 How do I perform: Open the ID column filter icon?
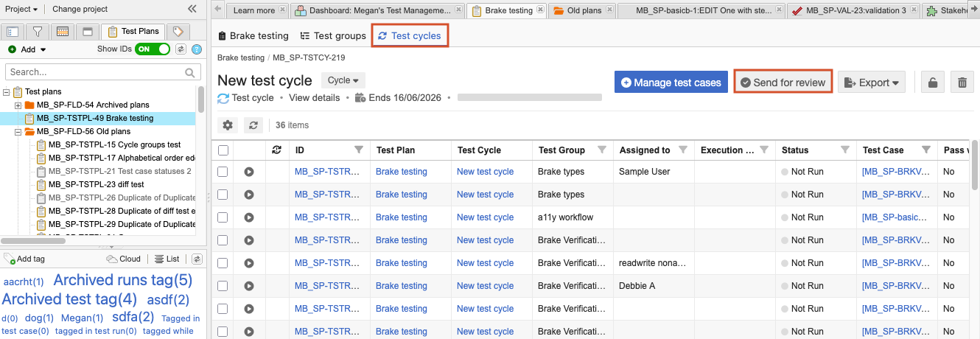[x=359, y=150]
